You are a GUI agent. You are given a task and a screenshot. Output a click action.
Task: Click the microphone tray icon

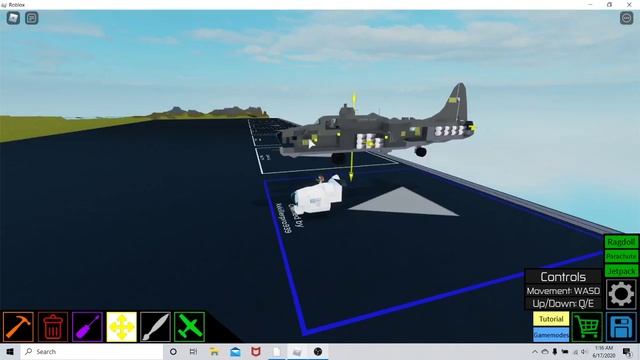pos(555,351)
